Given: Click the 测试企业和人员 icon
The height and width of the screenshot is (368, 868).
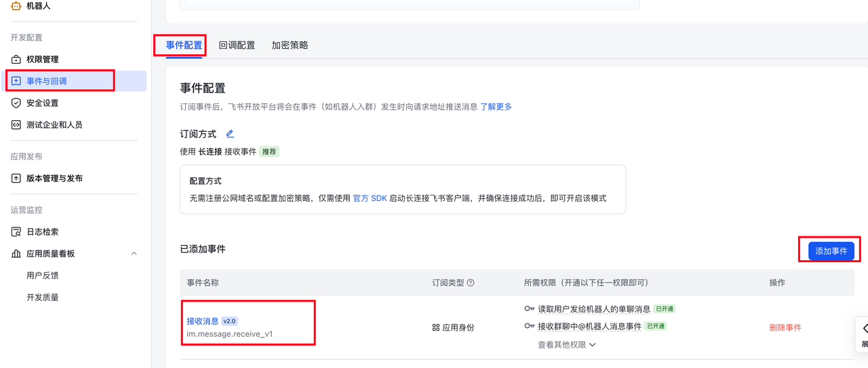Looking at the screenshot, I should 16,125.
